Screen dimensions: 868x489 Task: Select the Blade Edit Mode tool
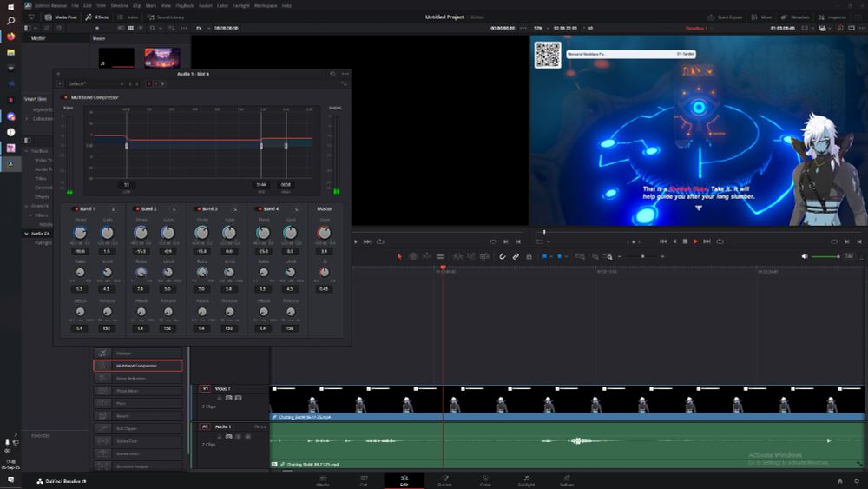(441, 256)
